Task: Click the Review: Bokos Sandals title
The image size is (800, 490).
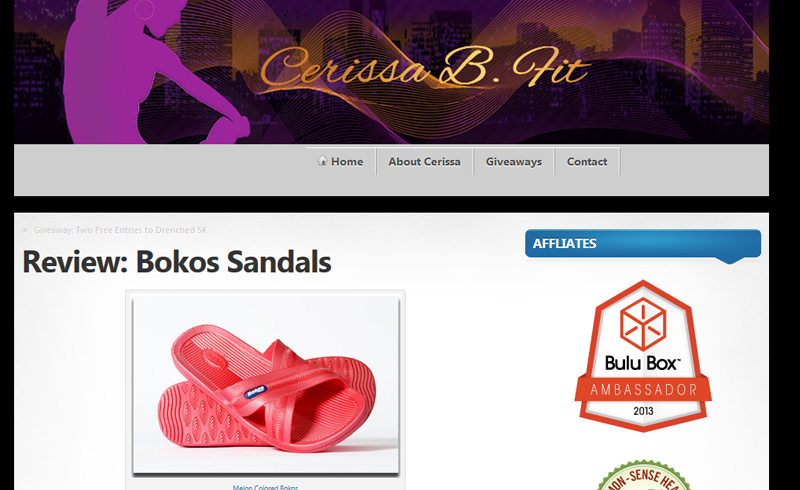Action: 177,262
